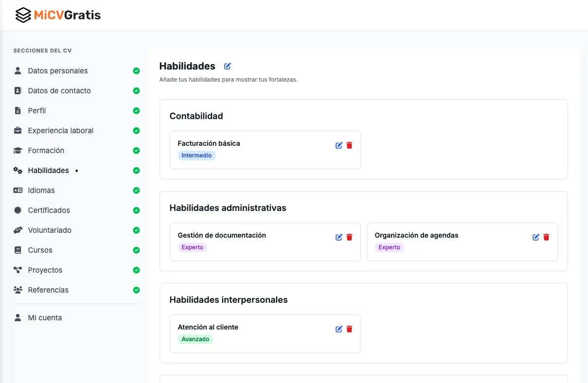The height and width of the screenshot is (383, 588).
Task: Click the MiCVGratis logo icon
Action: click(x=22, y=15)
